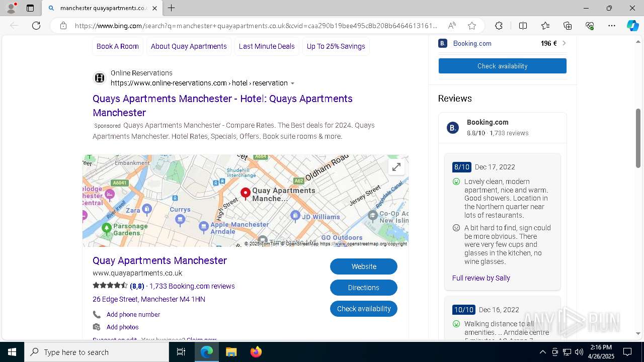Click the Directions button
Screen dimensions: 644x362
(364, 288)
